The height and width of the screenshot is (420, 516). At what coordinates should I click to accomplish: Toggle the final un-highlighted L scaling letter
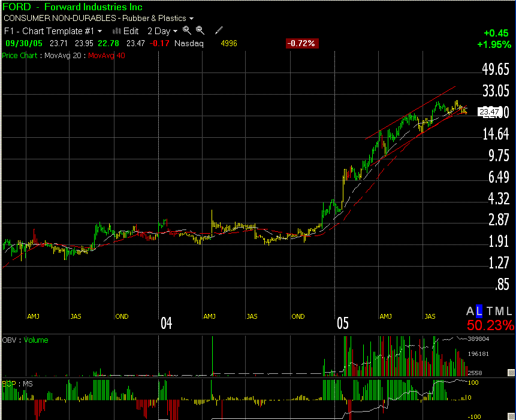[509, 311]
